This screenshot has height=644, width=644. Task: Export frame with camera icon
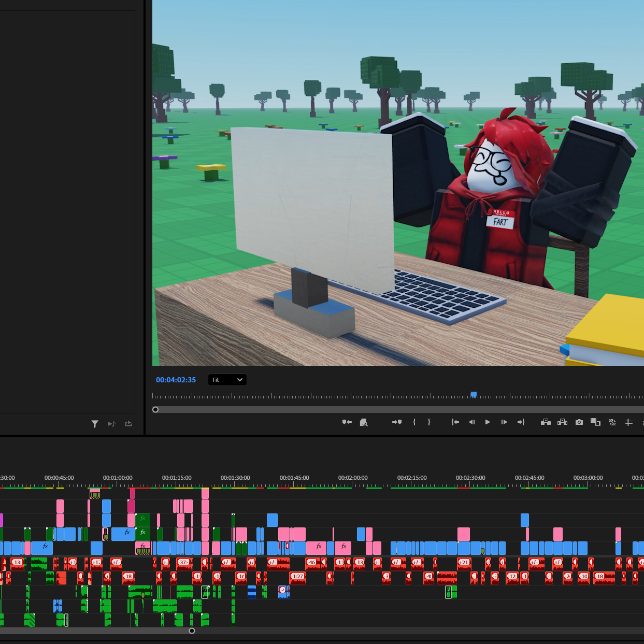(x=579, y=422)
